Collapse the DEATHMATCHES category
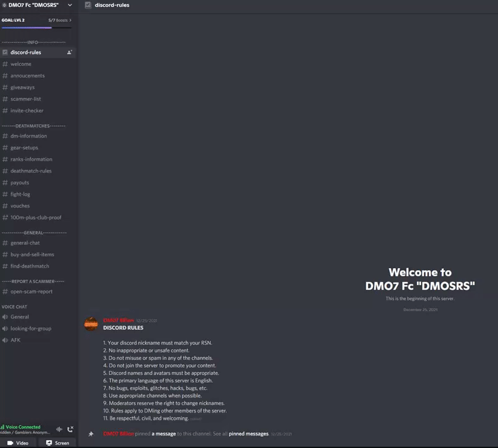The image size is (498, 448). coord(34,126)
